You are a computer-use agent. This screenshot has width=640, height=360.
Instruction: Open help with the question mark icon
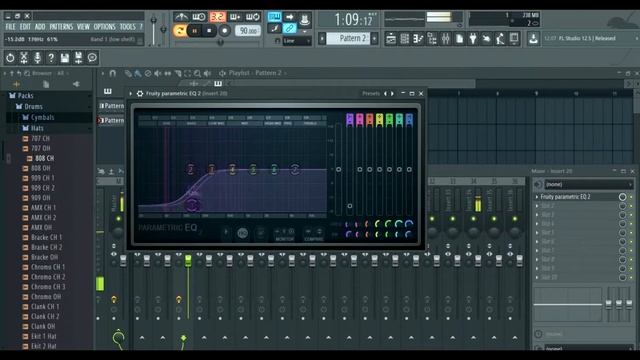pos(51,58)
